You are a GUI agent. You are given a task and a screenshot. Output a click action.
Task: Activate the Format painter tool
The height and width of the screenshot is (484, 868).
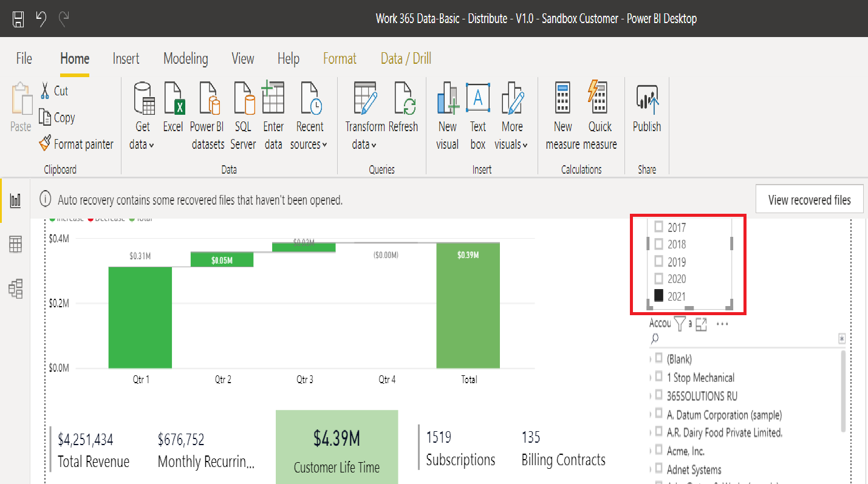pos(76,144)
